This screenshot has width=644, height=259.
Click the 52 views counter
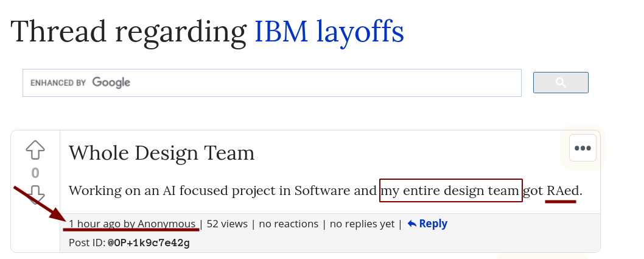pyautogui.click(x=227, y=224)
